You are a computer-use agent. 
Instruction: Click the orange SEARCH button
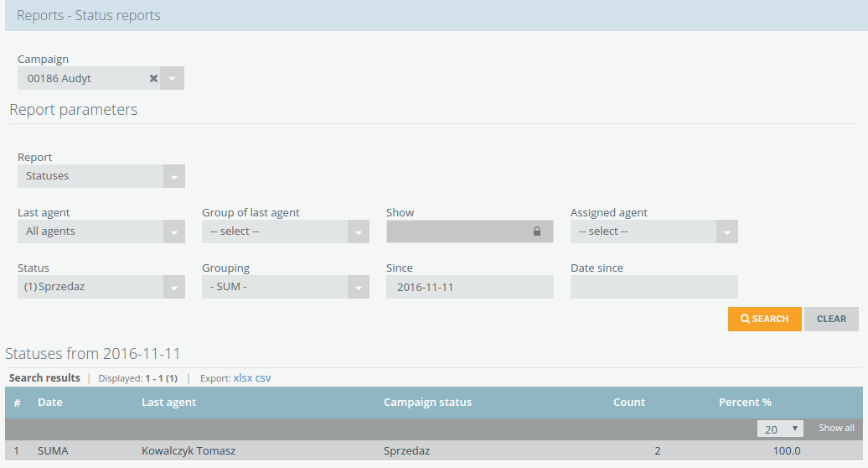pyautogui.click(x=764, y=319)
